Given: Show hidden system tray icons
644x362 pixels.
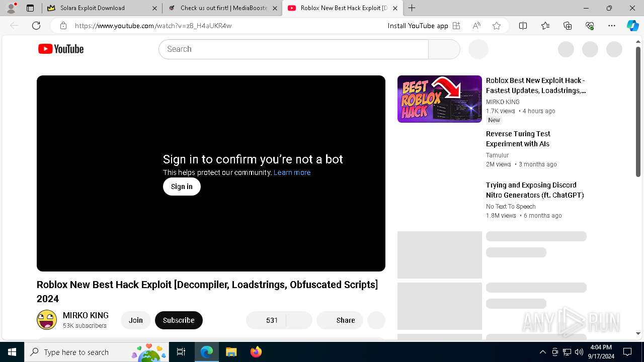Looking at the screenshot, I should point(542,352).
